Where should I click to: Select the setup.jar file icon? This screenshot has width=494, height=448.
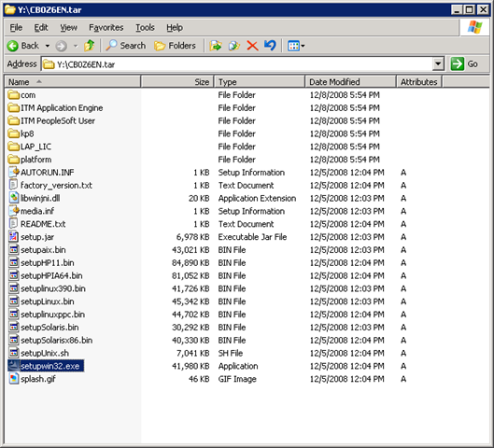pos(13,237)
